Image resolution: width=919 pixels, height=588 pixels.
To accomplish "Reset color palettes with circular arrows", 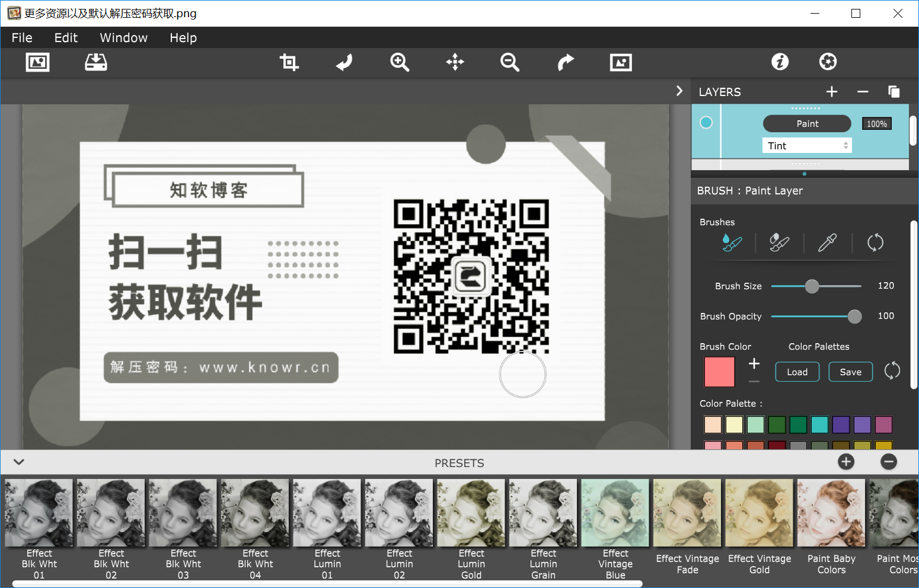I will pos(892,371).
